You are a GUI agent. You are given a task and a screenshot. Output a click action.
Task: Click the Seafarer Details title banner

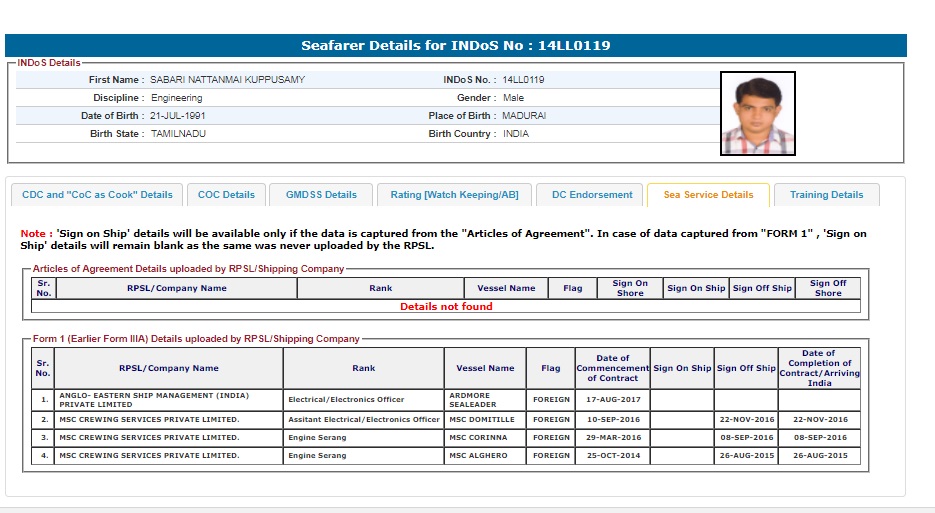pyautogui.click(x=455, y=46)
